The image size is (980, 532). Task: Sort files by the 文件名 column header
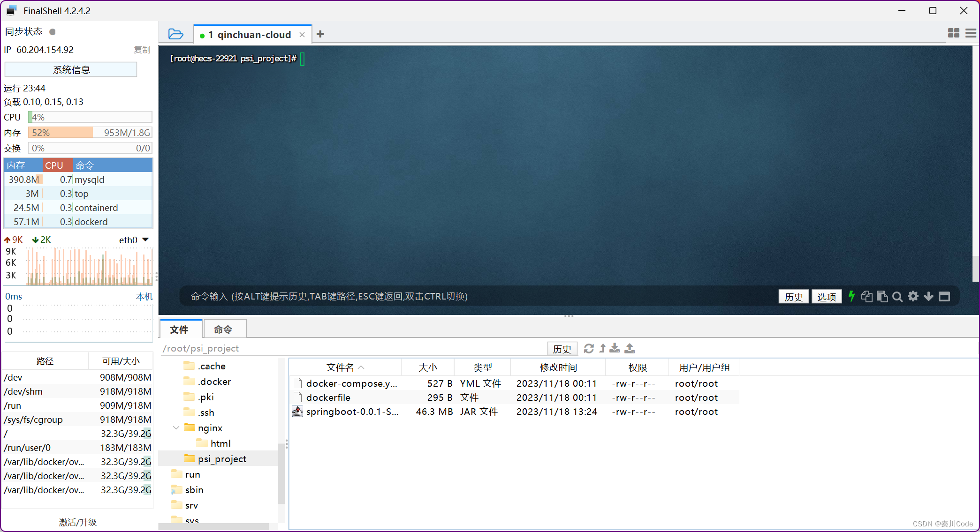click(341, 367)
